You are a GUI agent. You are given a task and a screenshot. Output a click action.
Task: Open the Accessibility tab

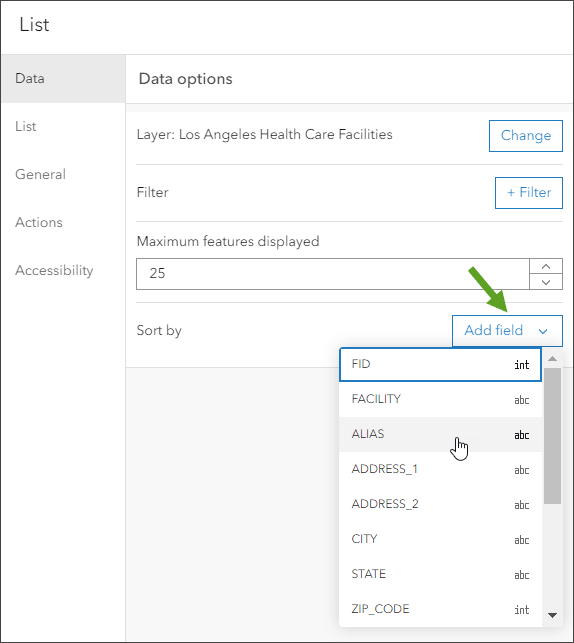click(63, 270)
